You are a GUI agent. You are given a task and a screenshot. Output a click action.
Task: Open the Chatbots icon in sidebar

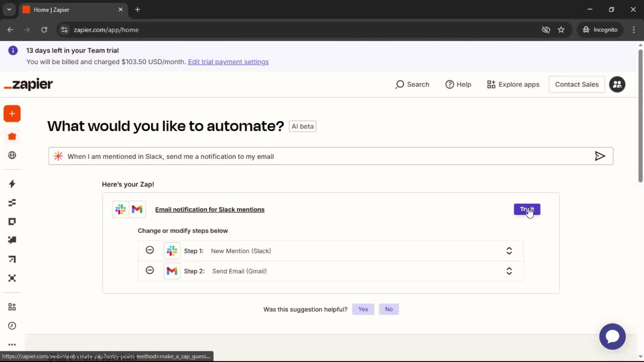[x=12, y=240]
